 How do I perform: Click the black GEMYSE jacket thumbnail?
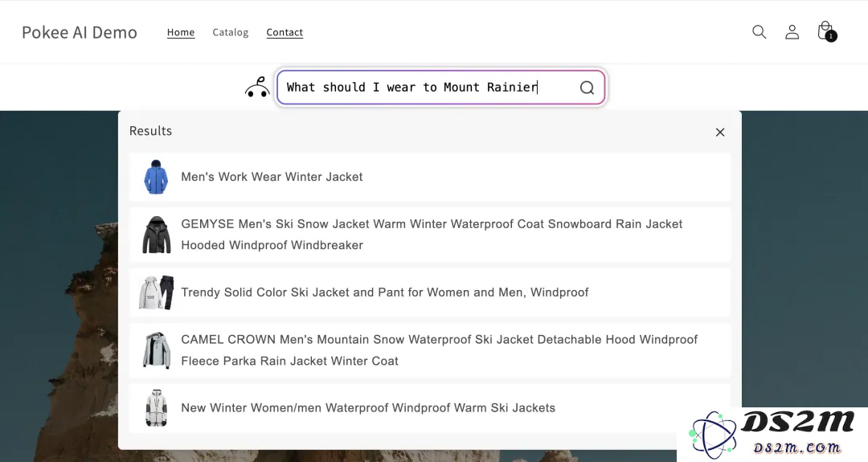156,235
